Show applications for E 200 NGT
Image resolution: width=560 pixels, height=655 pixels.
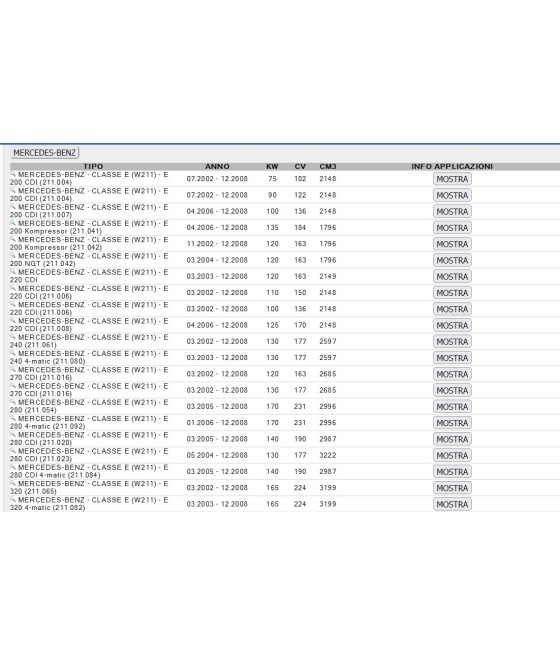click(x=452, y=260)
